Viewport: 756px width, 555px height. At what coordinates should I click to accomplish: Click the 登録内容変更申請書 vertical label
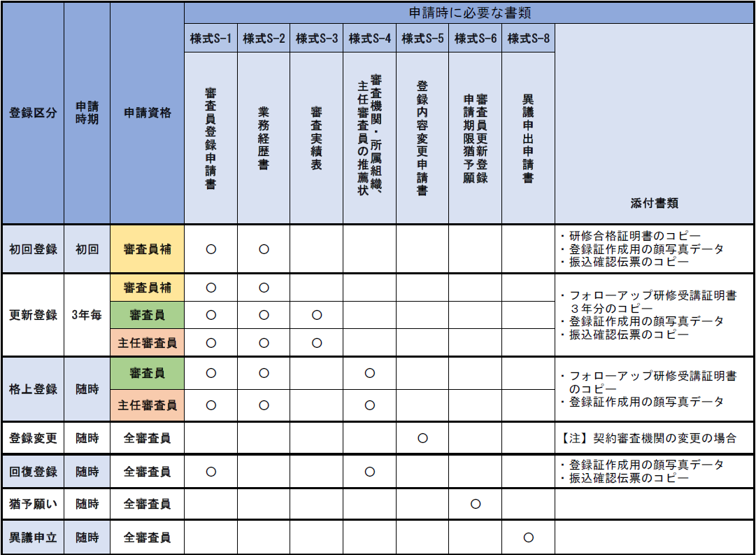click(422, 139)
